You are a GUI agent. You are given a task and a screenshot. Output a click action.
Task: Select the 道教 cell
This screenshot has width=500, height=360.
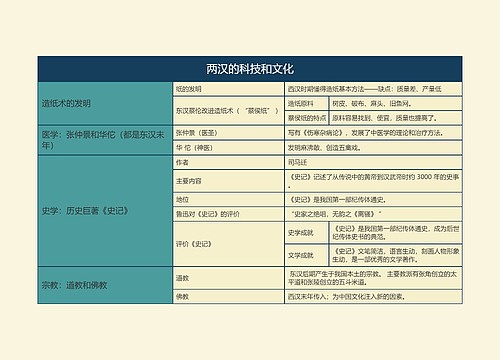228,278
